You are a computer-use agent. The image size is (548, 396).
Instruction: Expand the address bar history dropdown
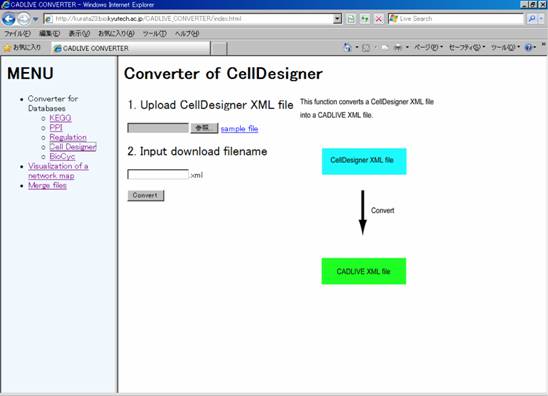[337, 19]
